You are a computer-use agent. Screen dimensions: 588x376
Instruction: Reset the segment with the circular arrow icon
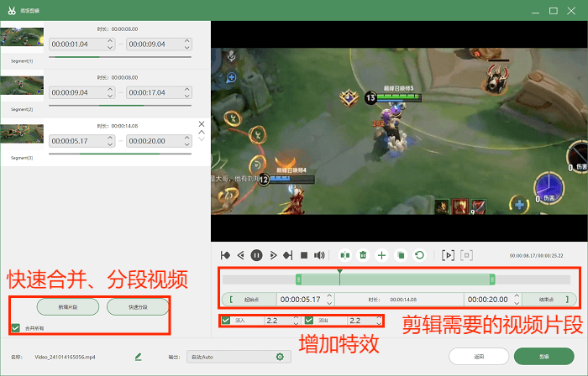pyautogui.click(x=420, y=255)
